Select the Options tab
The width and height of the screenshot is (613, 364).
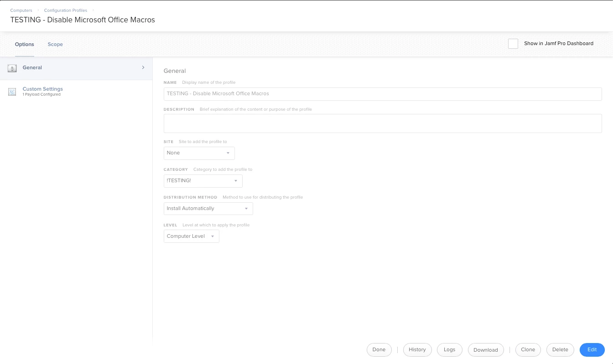tap(25, 44)
